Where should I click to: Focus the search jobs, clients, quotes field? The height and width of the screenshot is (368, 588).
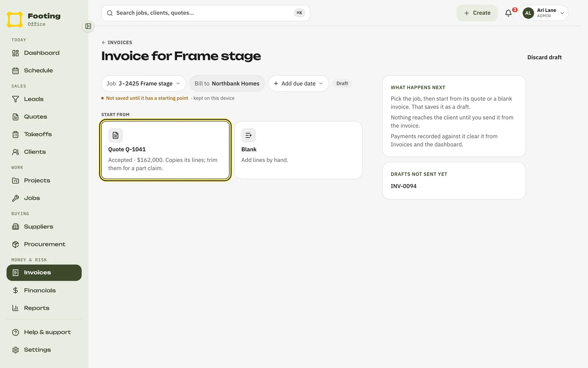point(206,13)
